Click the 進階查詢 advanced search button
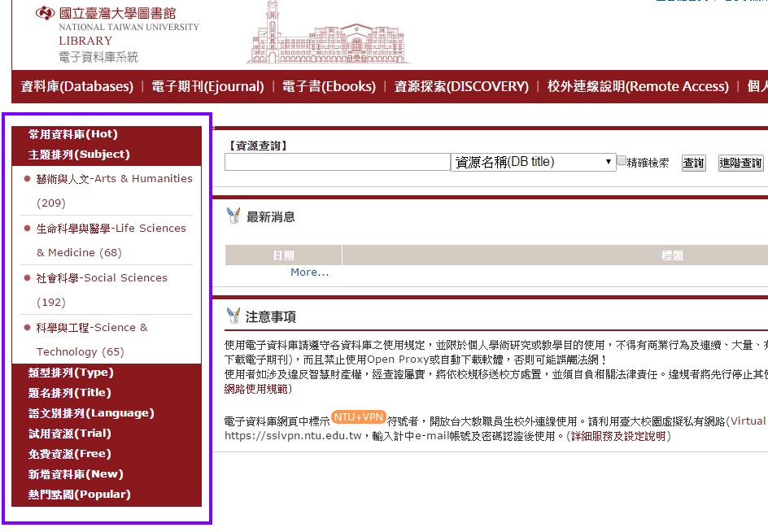 tap(740, 163)
